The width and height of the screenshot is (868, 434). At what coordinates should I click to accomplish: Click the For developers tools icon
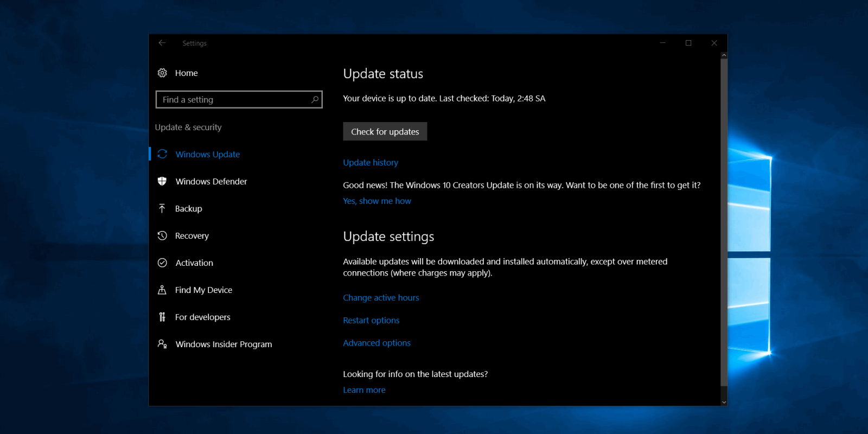tap(162, 317)
